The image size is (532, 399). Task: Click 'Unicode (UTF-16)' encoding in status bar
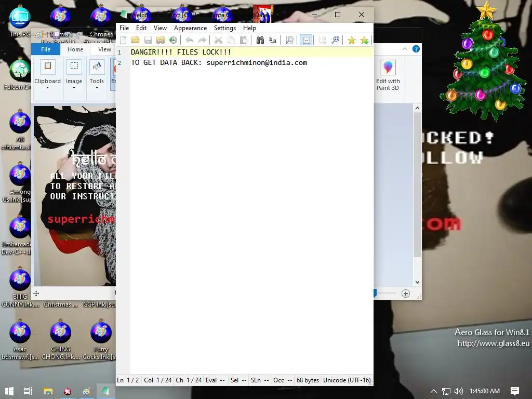(x=347, y=380)
